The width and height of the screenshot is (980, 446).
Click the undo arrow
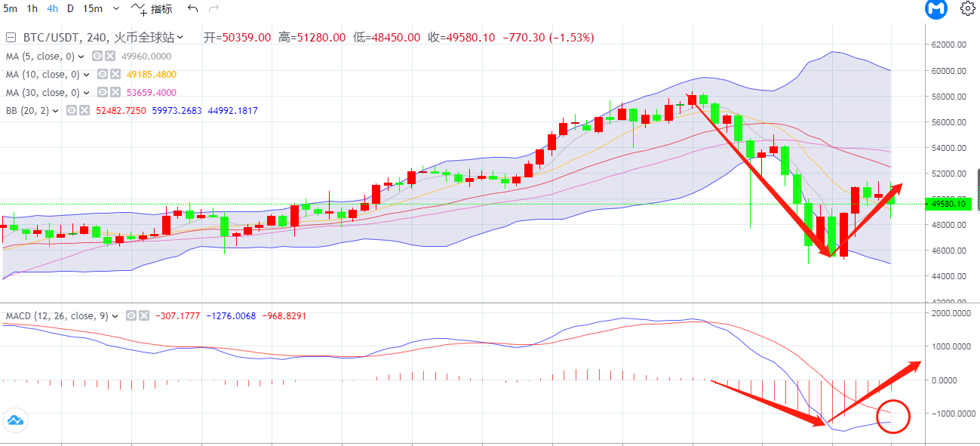click(193, 9)
